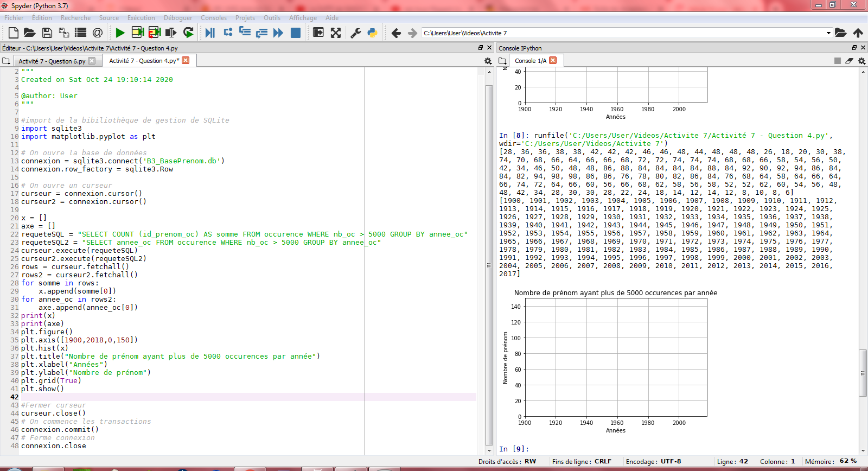Image resolution: width=868 pixels, height=471 pixels.
Task: Open the Affichage menu
Action: coord(303,18)
